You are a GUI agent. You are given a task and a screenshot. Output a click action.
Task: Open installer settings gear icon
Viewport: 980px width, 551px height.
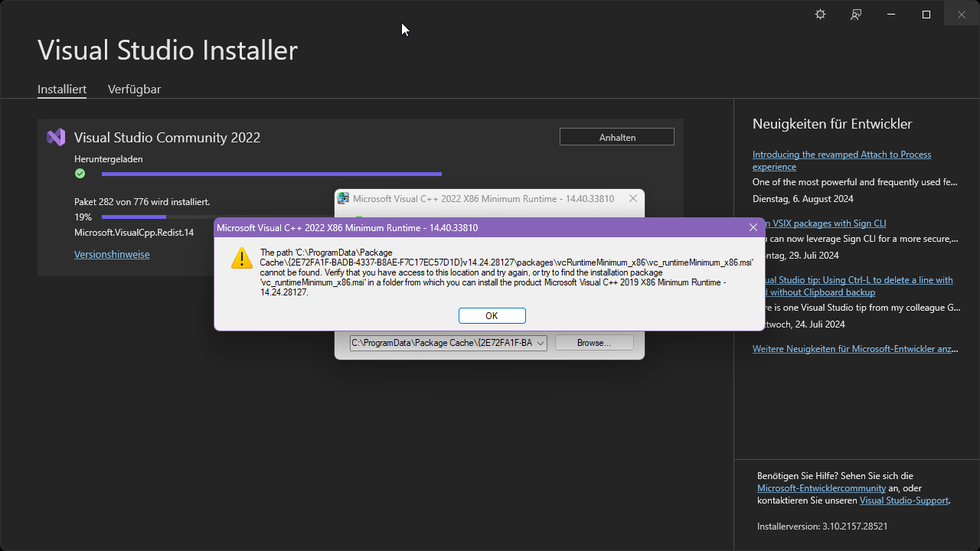[820, 15]
